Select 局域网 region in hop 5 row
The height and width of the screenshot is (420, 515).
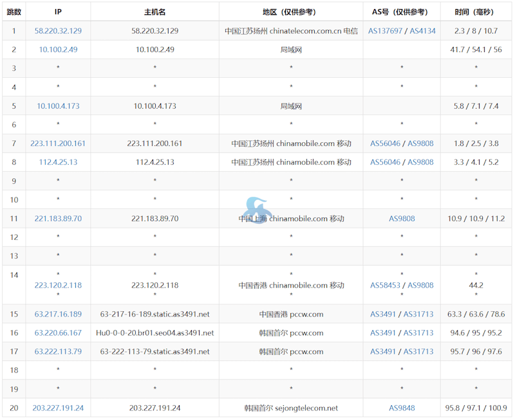click(x=291, y=106)
